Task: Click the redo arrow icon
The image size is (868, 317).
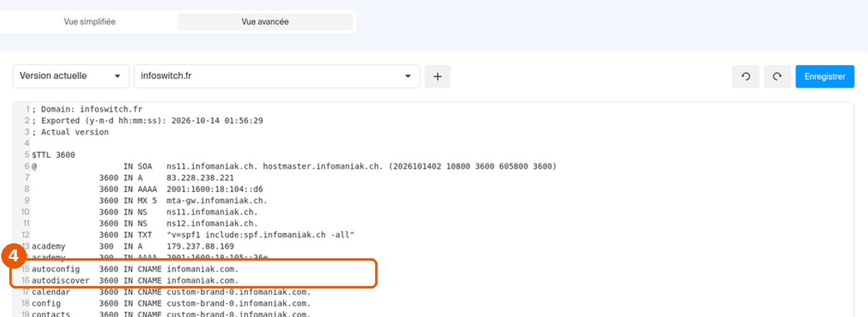Action: coord(777,77)
